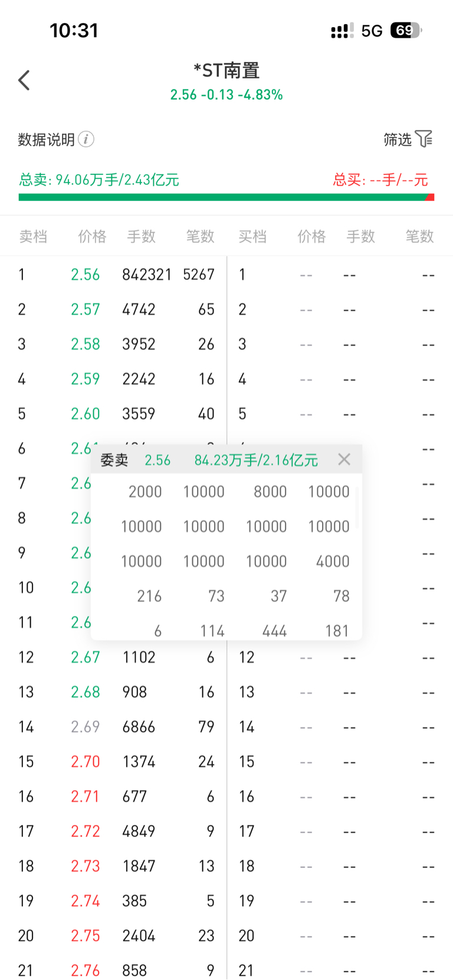This screenshot has width=453, height=980.
Task: Tap the total sell 94.06万手/2.43亿元 text
Action: point(99,180)
